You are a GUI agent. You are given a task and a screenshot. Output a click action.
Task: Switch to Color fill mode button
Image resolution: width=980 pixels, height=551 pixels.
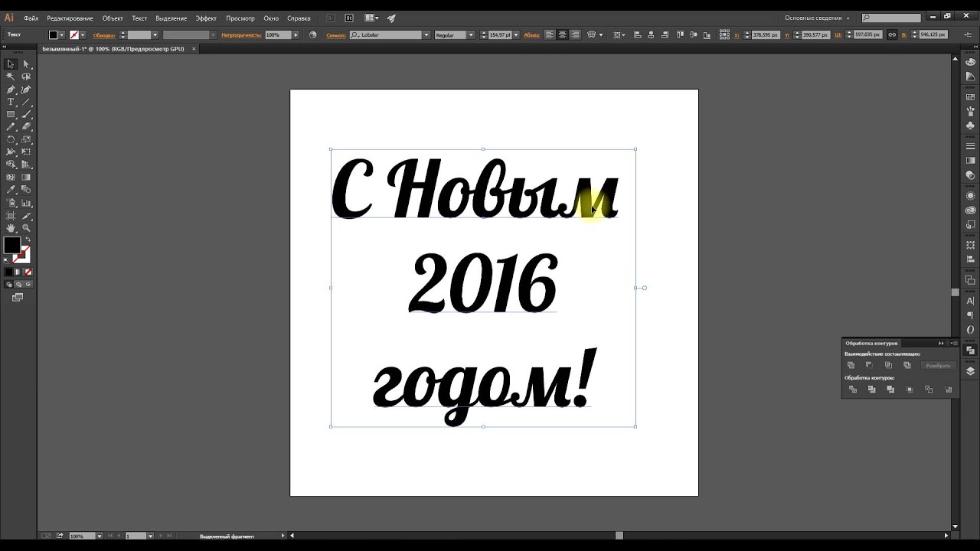9,272
